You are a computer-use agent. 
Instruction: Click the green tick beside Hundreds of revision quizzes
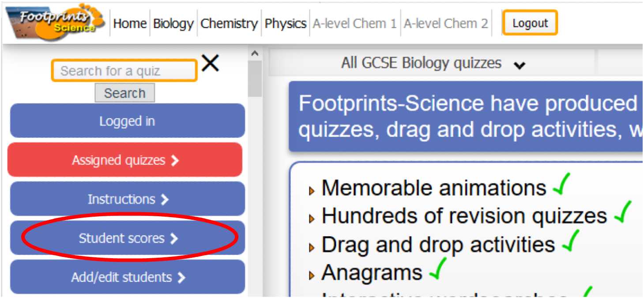tap(622, 212)
